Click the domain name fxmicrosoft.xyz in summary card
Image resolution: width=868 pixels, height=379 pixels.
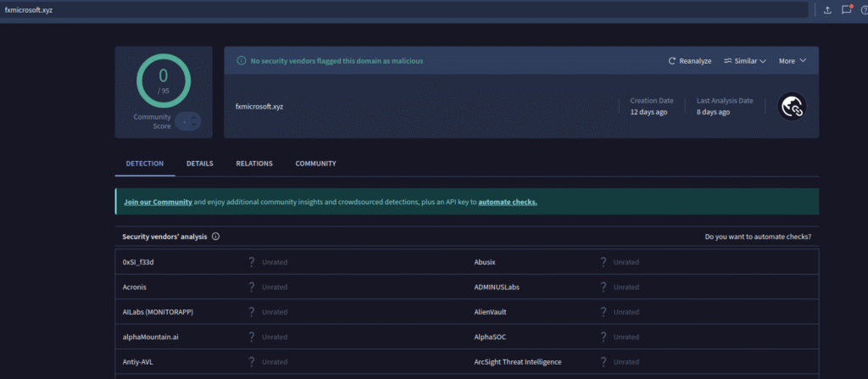[259, 106]
